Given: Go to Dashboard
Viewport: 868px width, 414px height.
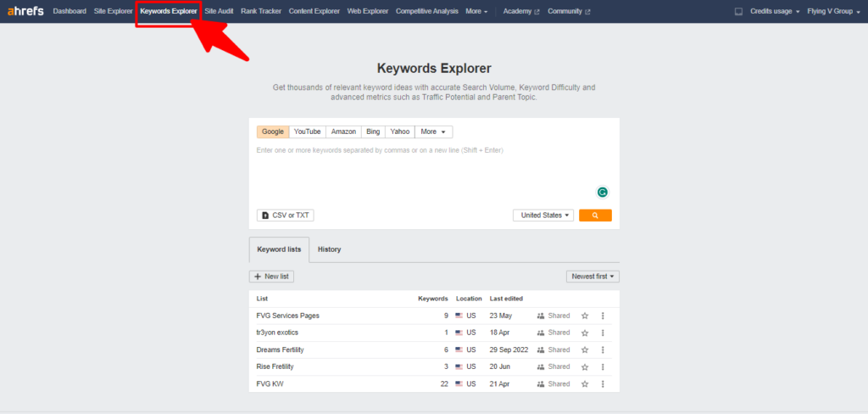Looking at the screenshot, I should [70, 11].
